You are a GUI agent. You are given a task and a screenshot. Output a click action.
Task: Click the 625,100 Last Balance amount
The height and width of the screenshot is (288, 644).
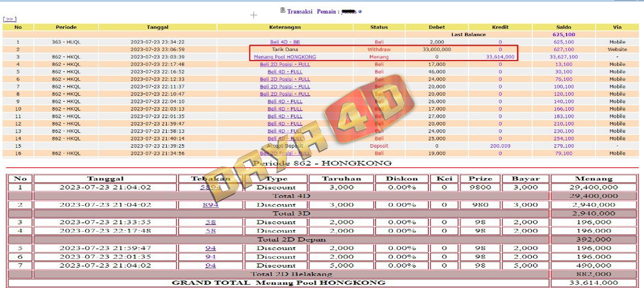[x=563, y=35]
